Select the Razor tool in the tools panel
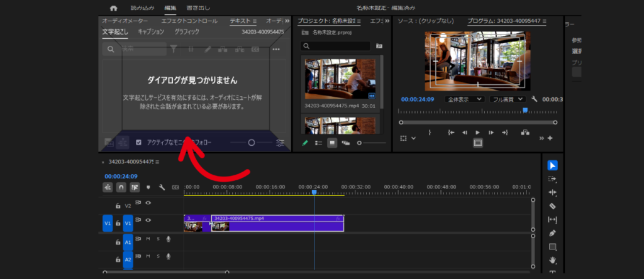The width and height of the screenshot is (644, 279). [x=552, y=206]
